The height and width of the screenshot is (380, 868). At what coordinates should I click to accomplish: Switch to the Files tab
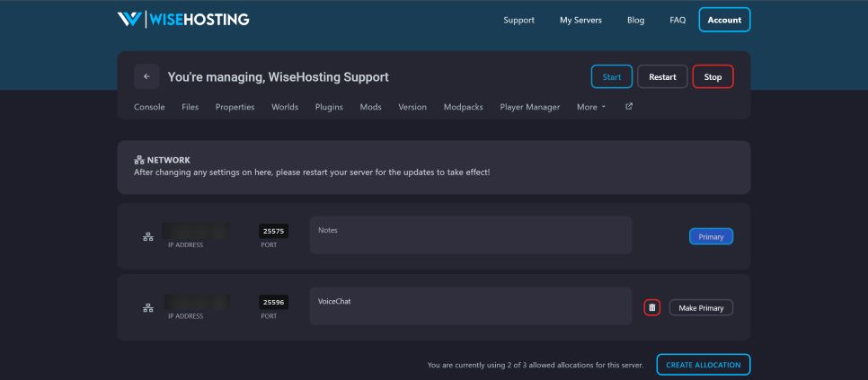pyautogui.click(x=190, y=107)
